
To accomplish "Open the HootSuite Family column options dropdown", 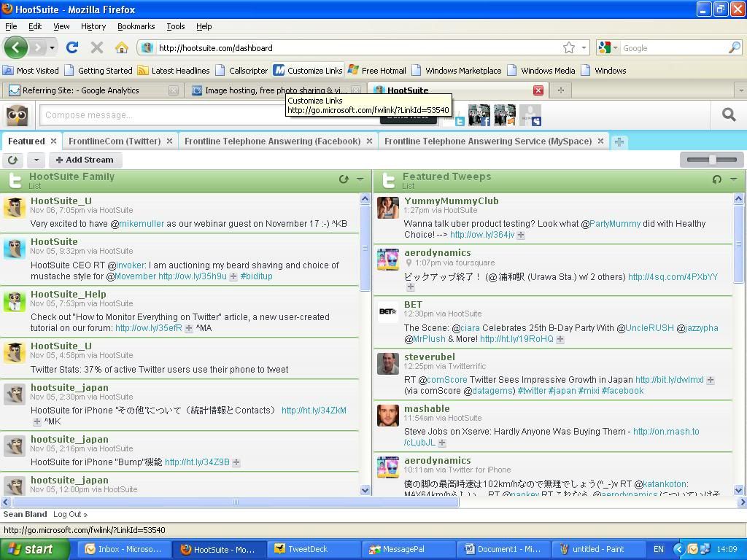I will tap(360, 179).
